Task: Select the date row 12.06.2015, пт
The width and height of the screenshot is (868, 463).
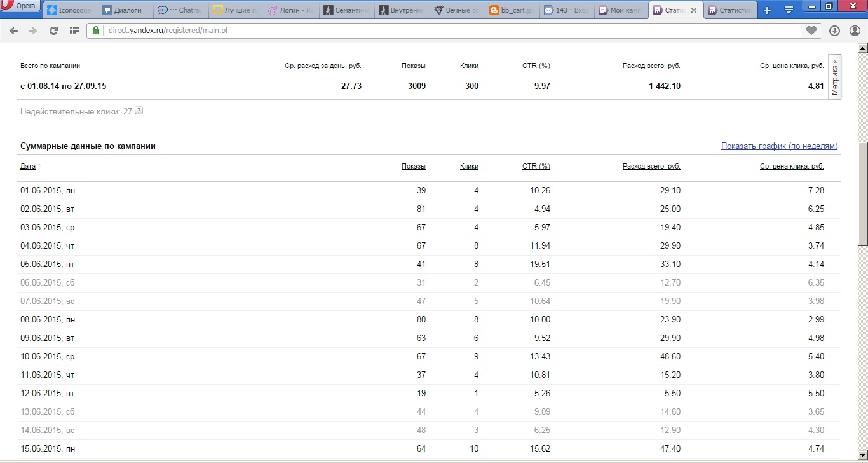Action: (429, 394)
